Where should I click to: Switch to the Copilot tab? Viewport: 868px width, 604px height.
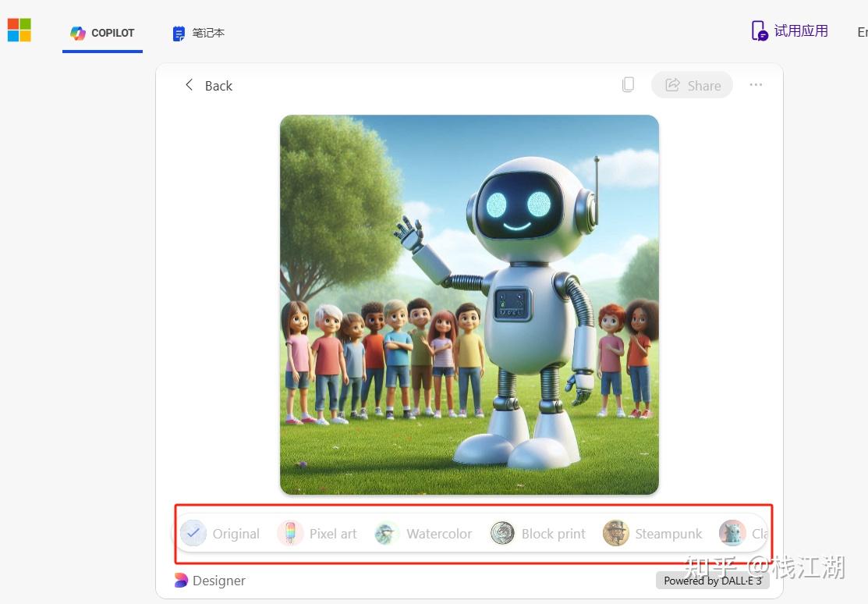[102, 33]
